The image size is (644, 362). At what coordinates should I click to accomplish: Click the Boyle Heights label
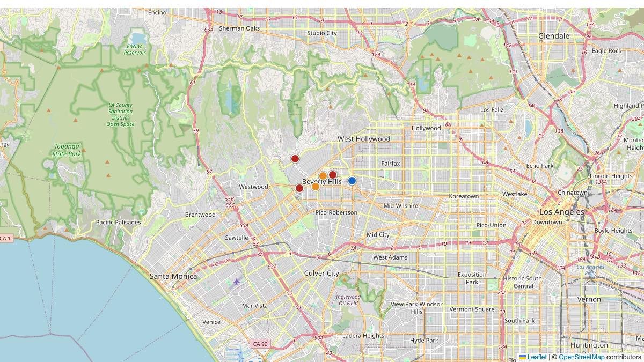(x=613, y=231)
